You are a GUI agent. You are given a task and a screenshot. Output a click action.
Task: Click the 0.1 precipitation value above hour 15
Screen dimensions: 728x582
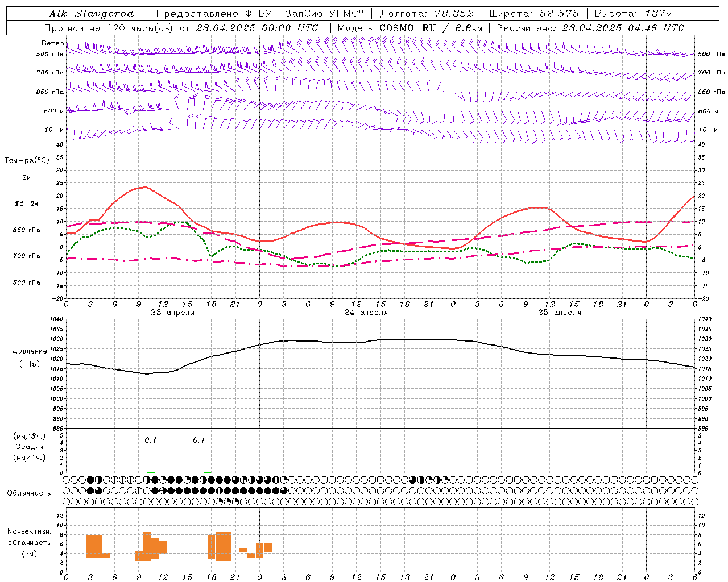[198, 440]
